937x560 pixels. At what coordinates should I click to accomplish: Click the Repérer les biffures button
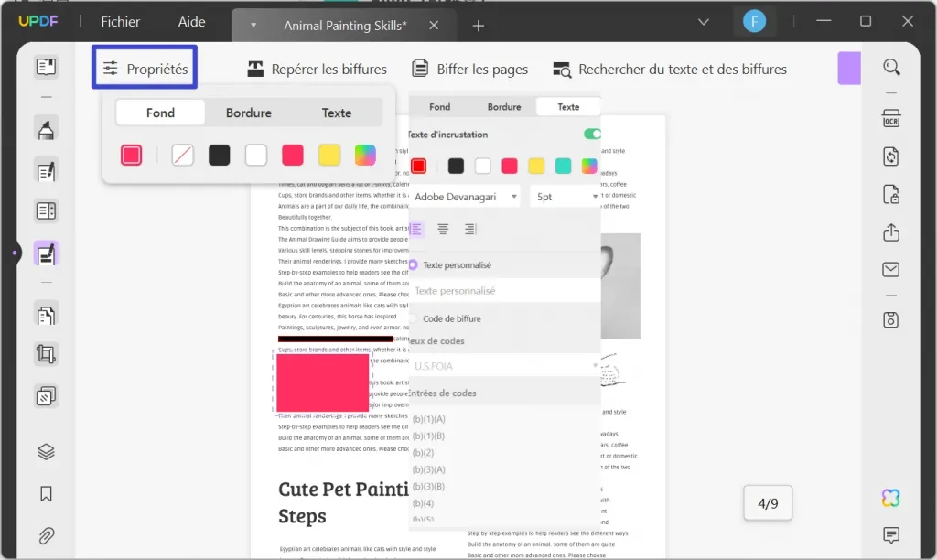pos(318,68)
